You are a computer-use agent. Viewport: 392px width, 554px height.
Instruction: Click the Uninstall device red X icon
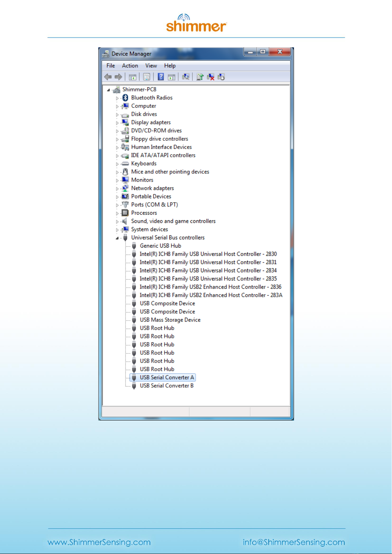coord(210,77)
